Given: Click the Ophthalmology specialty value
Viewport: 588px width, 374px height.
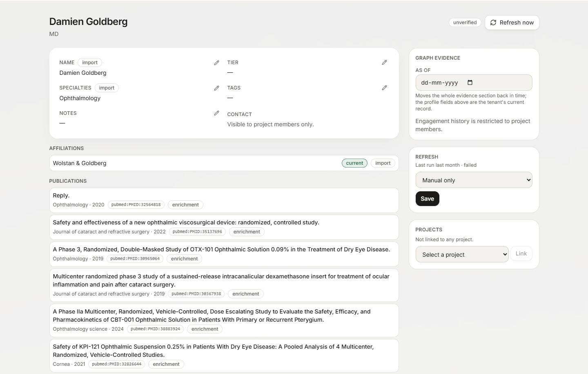Looking at the screenshot, I should (x=80, y=98).
